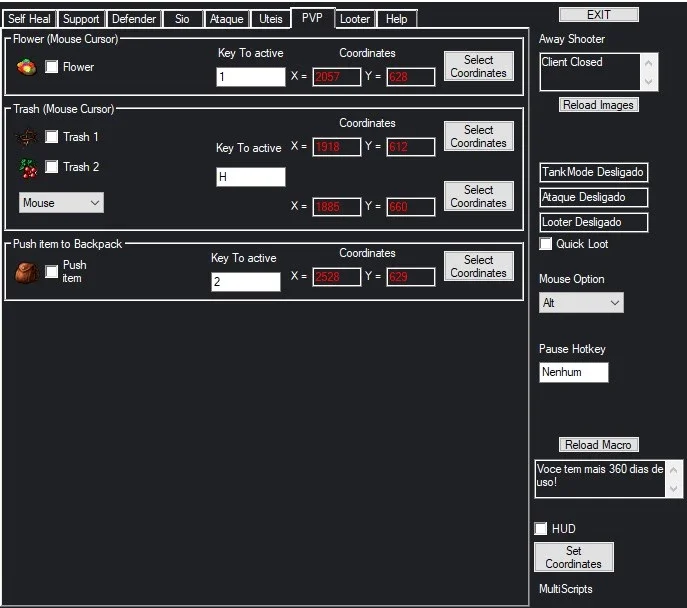687x608 pixels.
Task: Open the Mouse dropdown in Trash section
Action: [61, 203]
